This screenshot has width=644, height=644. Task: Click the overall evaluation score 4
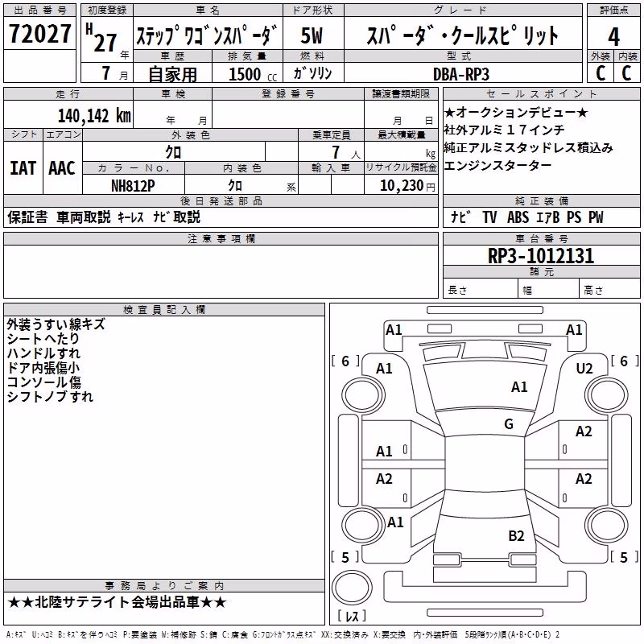pos(613,36)
